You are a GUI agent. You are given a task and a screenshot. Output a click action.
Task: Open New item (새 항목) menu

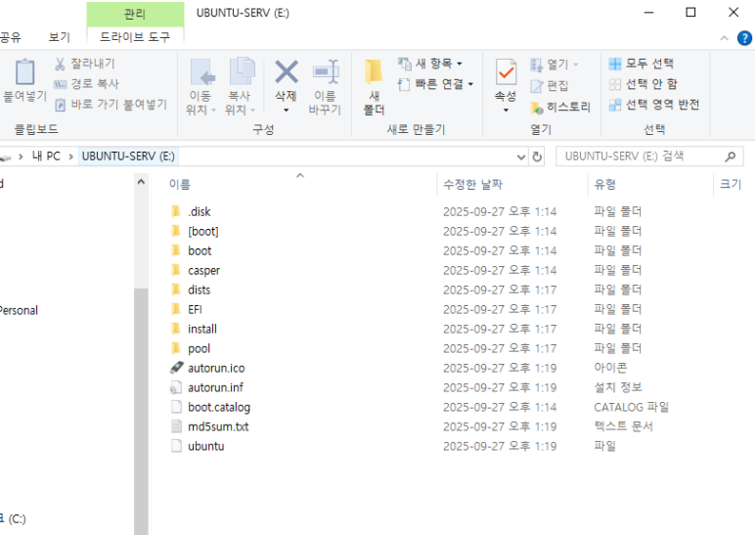(430, 64)
